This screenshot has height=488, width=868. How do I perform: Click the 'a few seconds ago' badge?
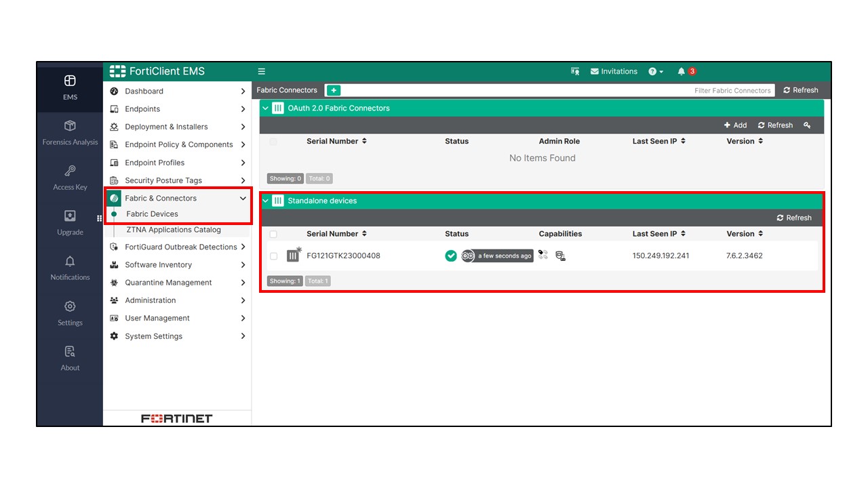coord(505,256)
